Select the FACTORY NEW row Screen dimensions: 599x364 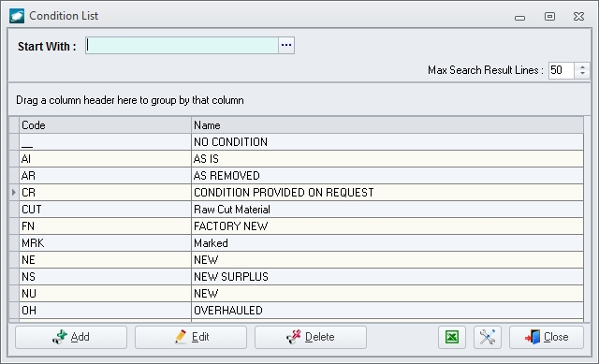(297, 226)
